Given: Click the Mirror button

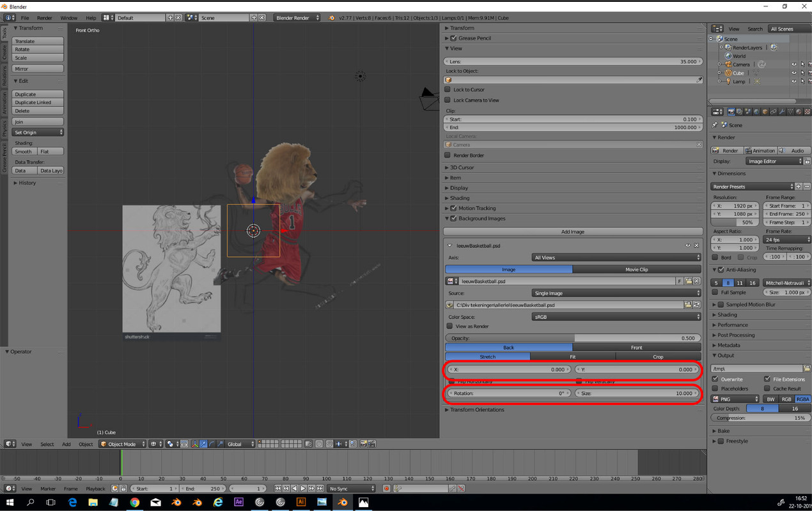Looking at the screenshot, I should (x=38, y=68).
